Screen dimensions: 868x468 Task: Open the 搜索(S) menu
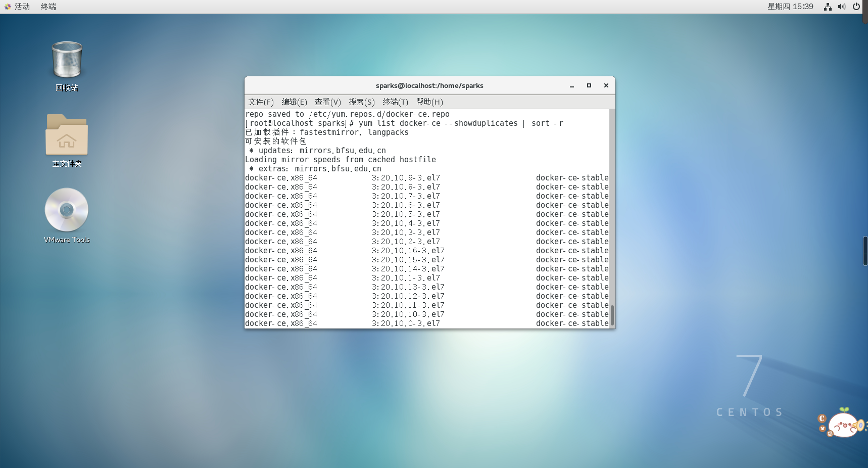click(x=362, y=102)
